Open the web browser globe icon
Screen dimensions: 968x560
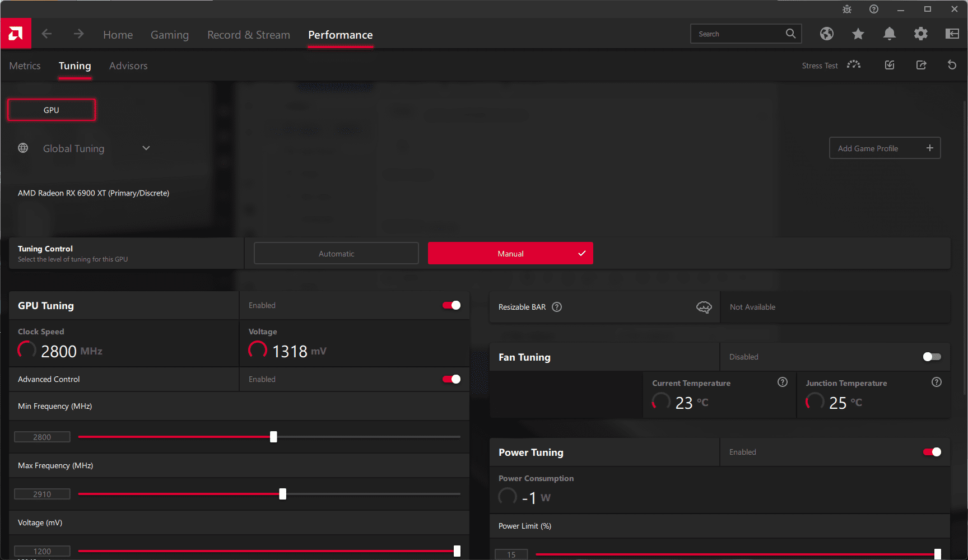coord(826,34)
